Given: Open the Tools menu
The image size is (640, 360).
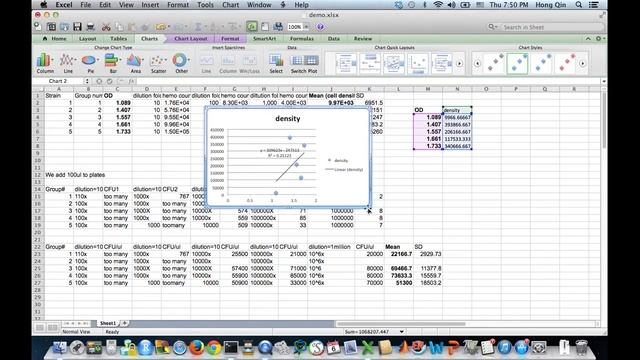Looking at the screenshot, I should click(x=205, y=5).
